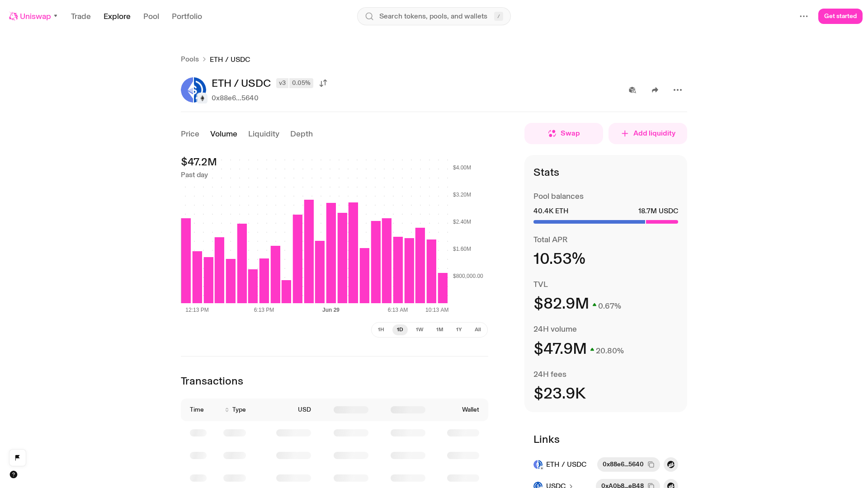Viewport: 868px width, 488px height.
Task: Click the ETH / USDC link in Links section
Action: 566,465
